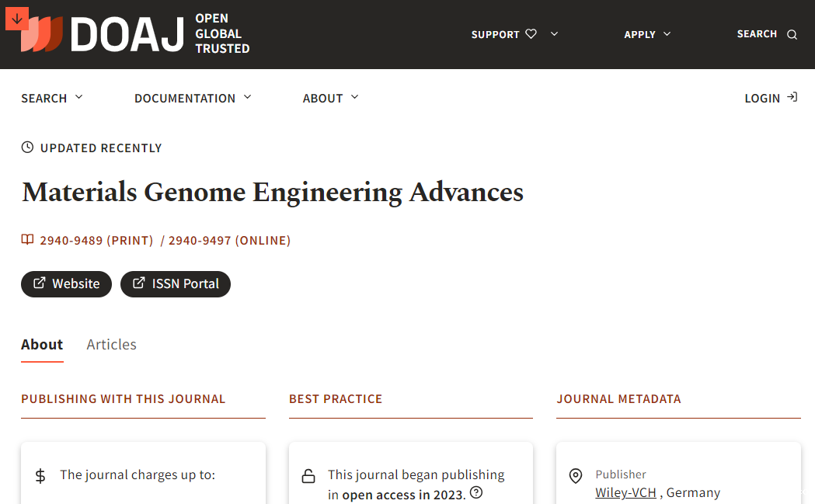Click the publisher location pin icon
The height and width of the screenshot is (504, 815).
point(576,476)
